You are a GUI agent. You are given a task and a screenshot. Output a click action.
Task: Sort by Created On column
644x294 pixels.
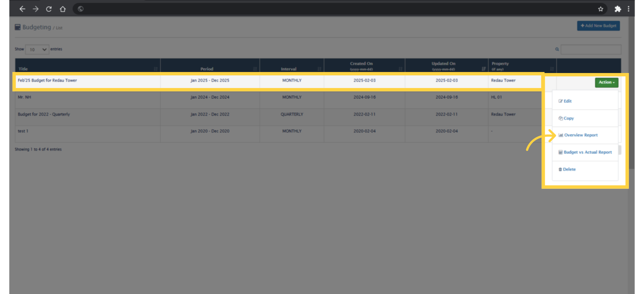365,66
